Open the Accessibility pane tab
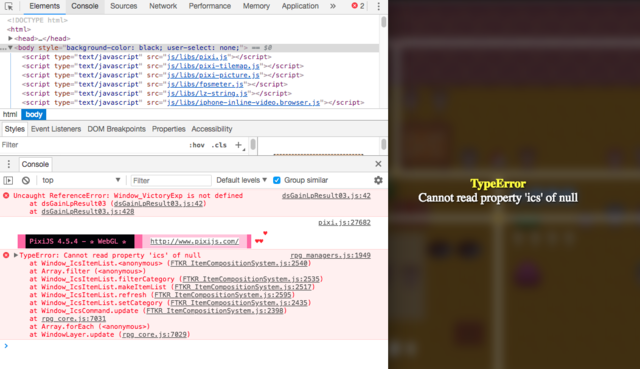 212,129
